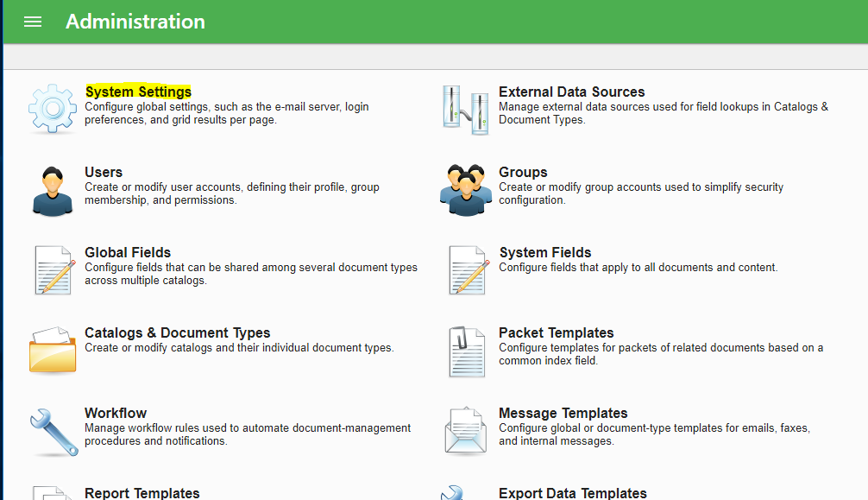Click the Message Templates envelope icon
Screen dimensions: 868x500
click(x=466, y=430)
